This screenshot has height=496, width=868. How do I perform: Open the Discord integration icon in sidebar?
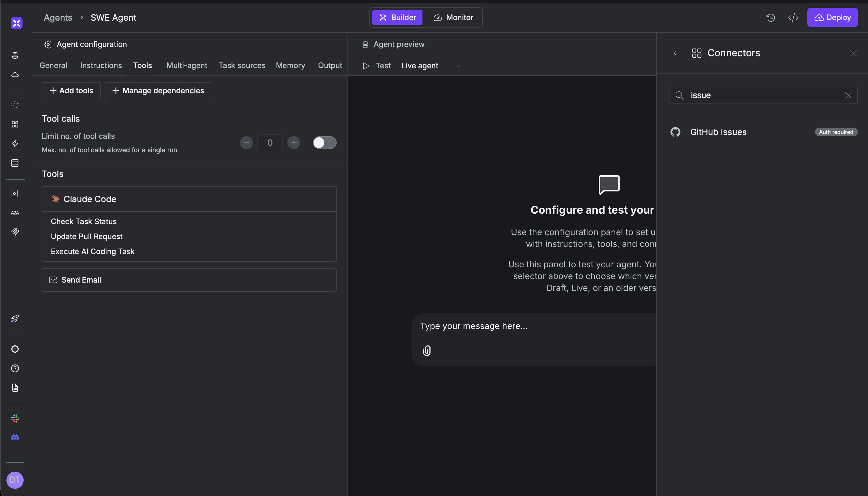point(15,437)
